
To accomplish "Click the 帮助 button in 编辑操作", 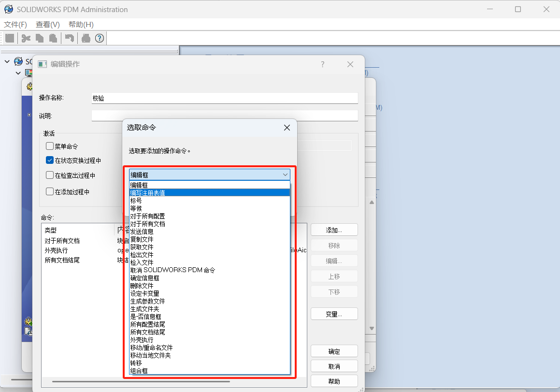I will [334, 381].
